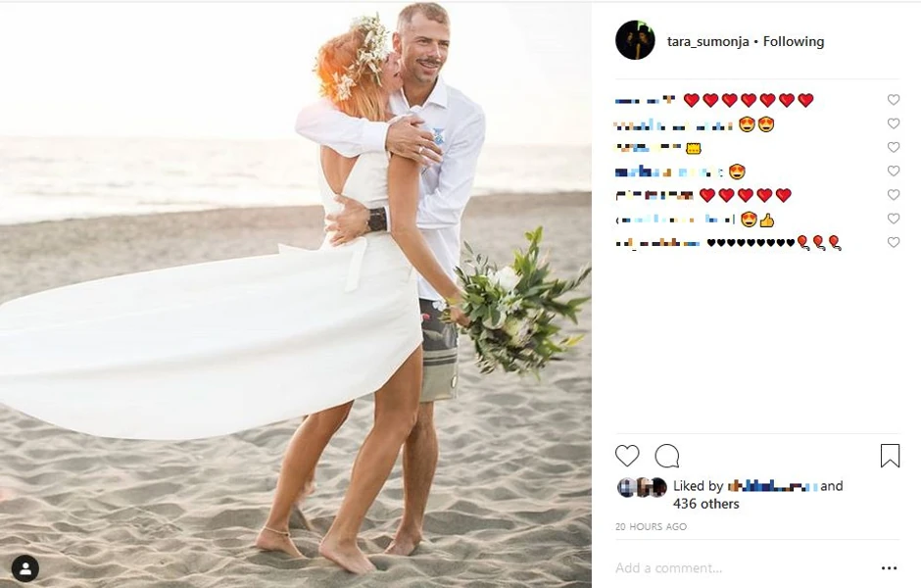Image resolution: width=921 pixels, height=588 pixels.
Task: Like the comment with one heart-eyes emoji
Action: pyautogui.click(x=894, y=171)
